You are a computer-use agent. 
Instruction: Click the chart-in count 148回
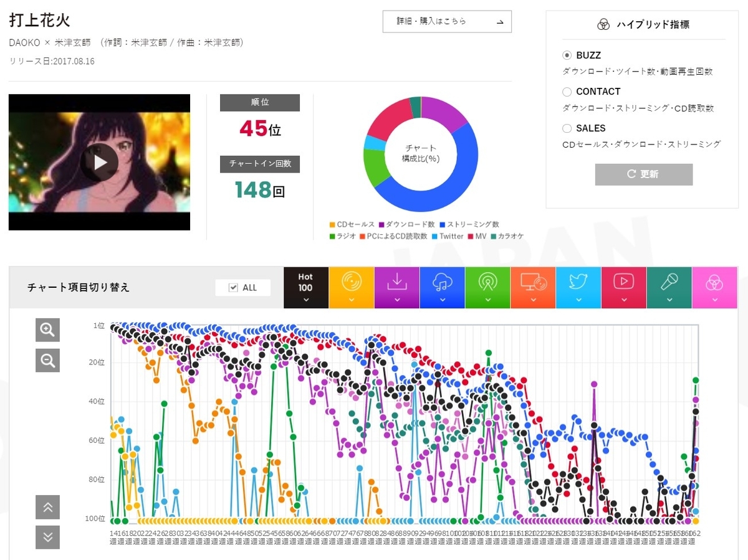tap(260, 189)
